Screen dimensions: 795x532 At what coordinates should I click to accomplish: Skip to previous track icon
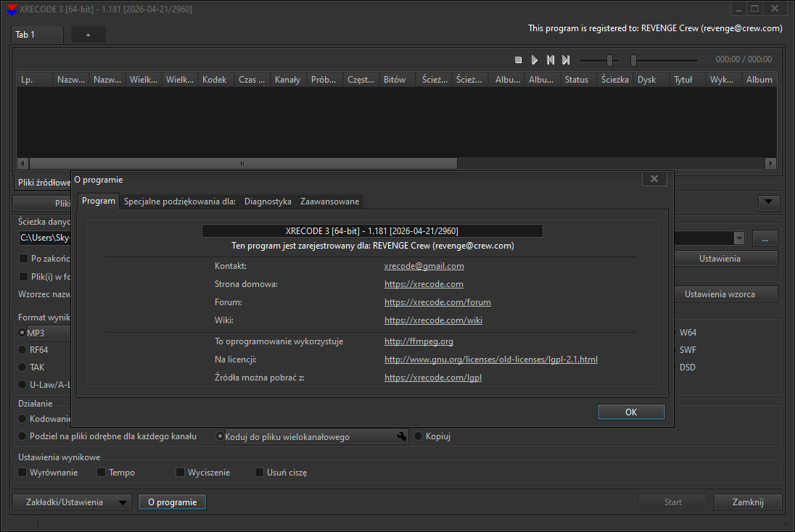(551, 59)
